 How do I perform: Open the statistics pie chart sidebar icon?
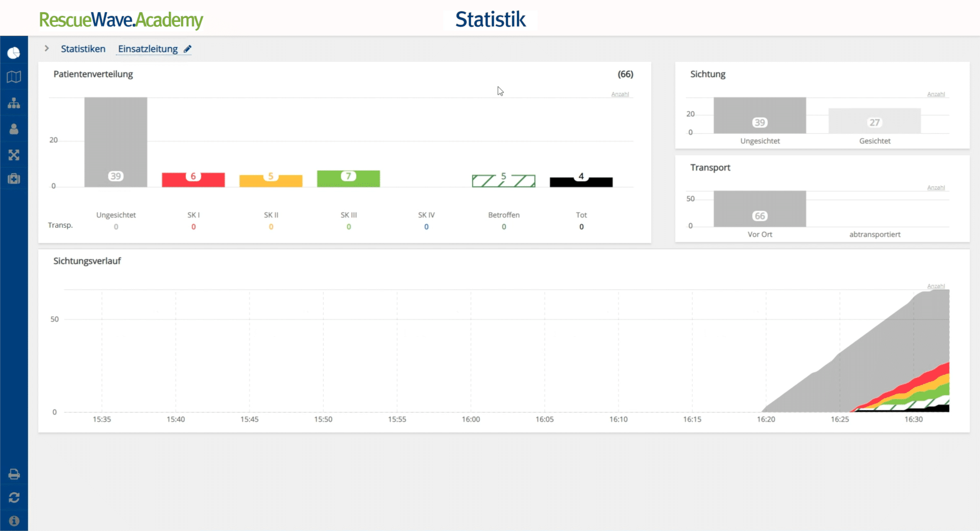pyautogui.click(x=14, y=53)
